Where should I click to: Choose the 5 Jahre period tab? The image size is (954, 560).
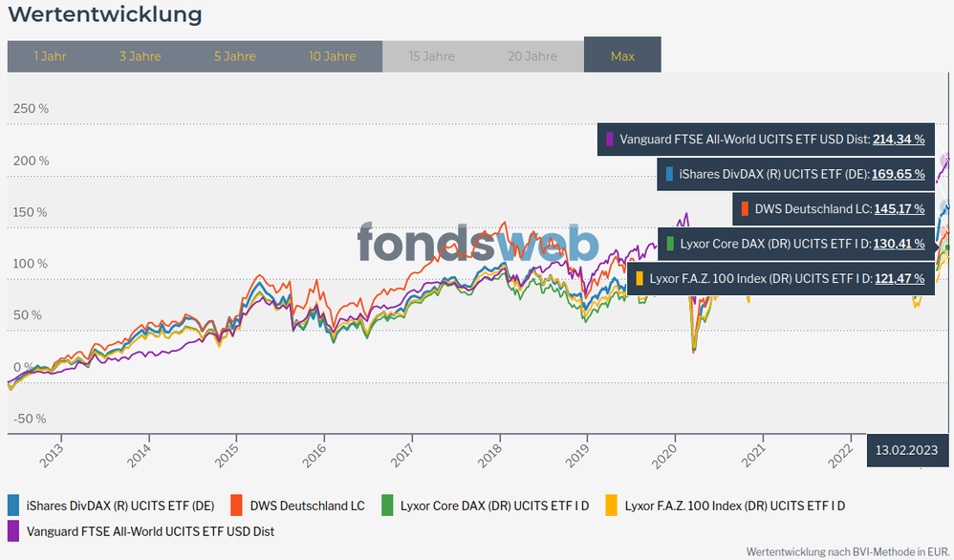point(235,56)
